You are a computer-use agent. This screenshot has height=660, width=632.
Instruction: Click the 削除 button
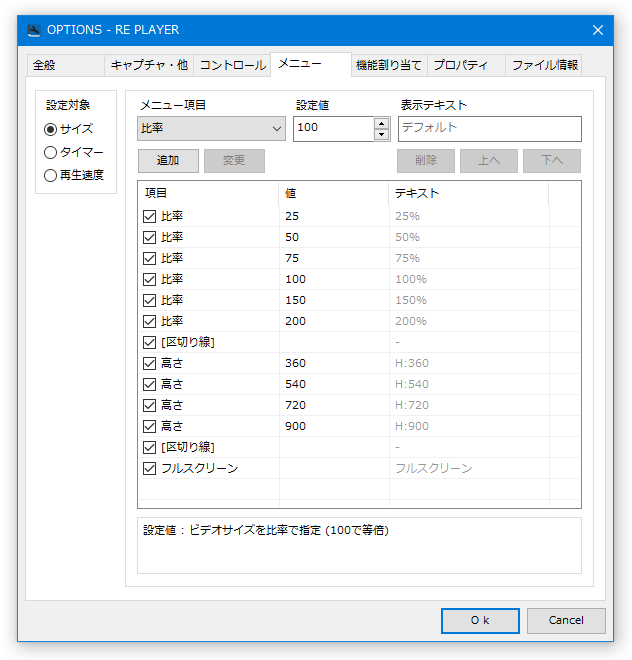click(426, 161)
